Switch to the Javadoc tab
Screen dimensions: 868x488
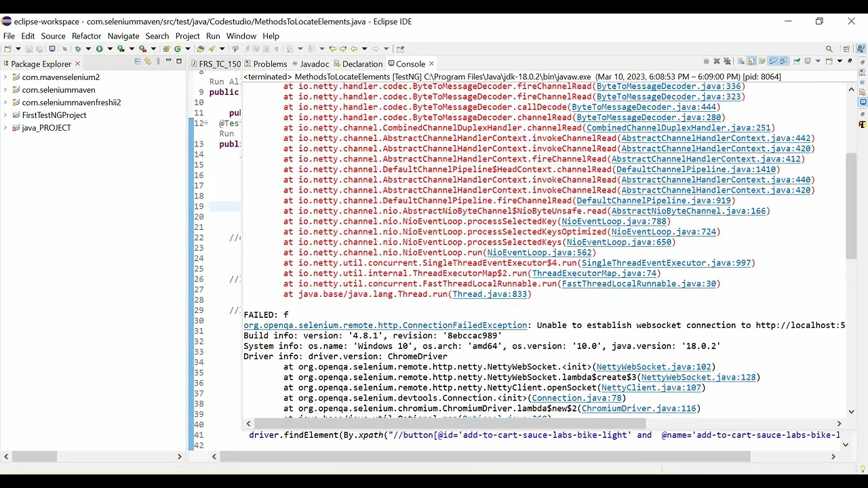pos(309,64)
